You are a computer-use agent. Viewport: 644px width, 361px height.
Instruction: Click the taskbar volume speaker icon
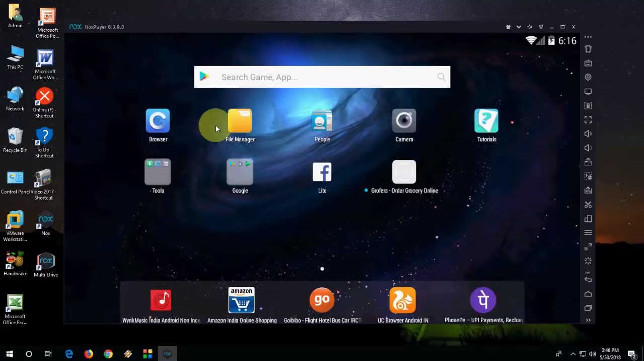tap(592, 354)
